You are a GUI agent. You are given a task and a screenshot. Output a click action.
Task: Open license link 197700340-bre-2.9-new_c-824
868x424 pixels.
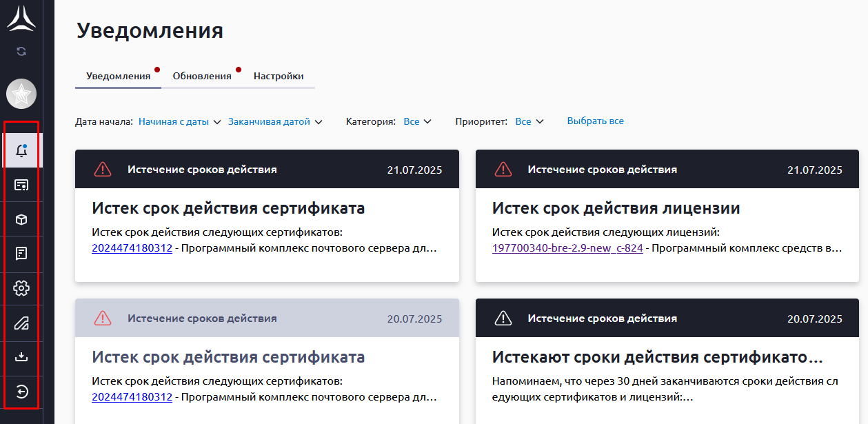point(567,248)
